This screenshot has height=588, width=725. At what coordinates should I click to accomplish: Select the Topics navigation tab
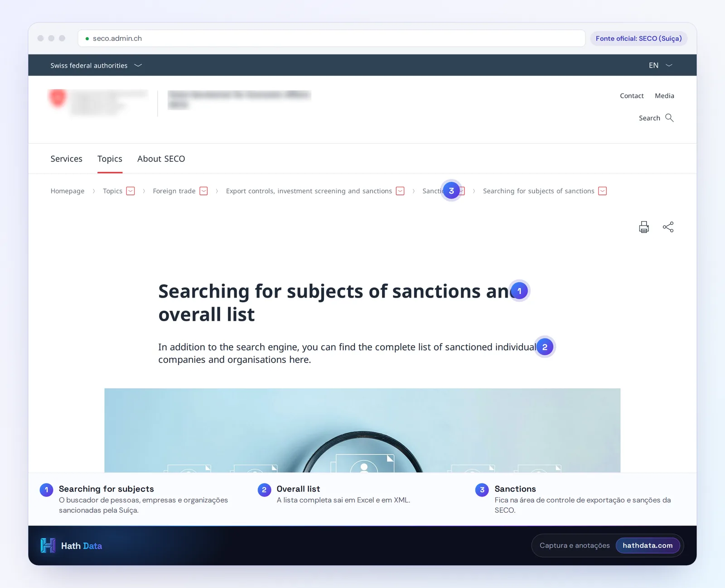click(110, 159)
